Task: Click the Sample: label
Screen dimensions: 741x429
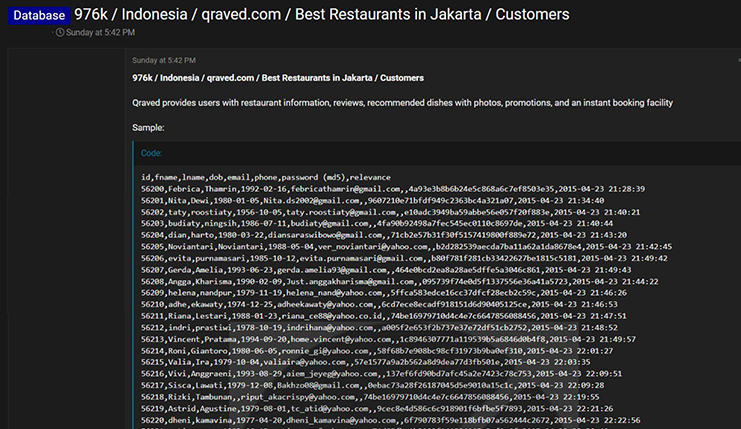Action: (148, 128)
